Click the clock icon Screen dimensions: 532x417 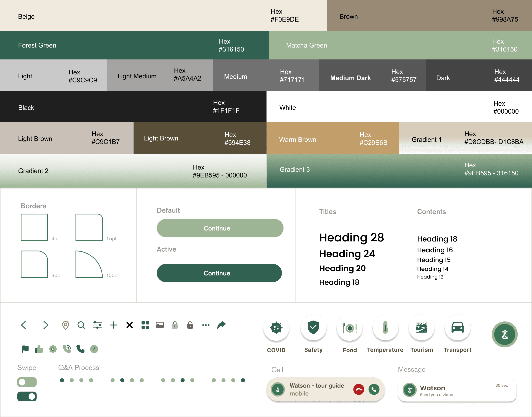94,349
